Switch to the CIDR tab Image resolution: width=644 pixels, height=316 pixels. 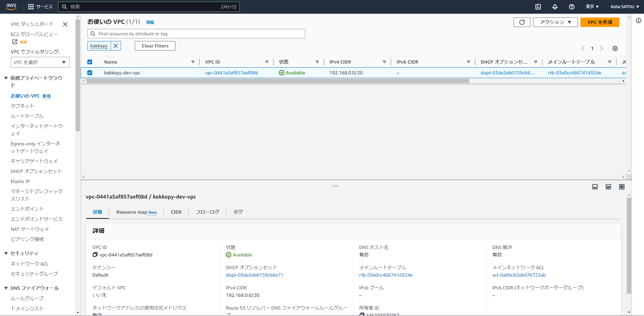176,212
